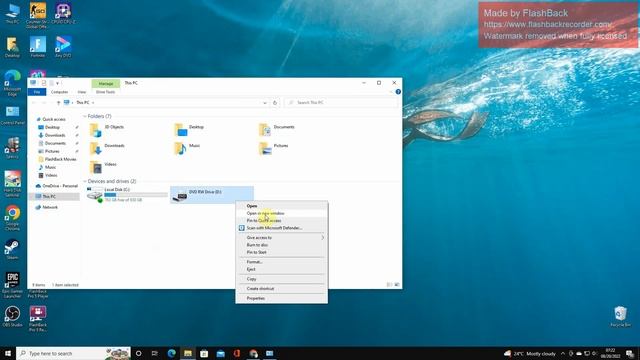Open the Music folder in Folders group
The height and width of the screenshot is (360, 640).
pos(187,148)
